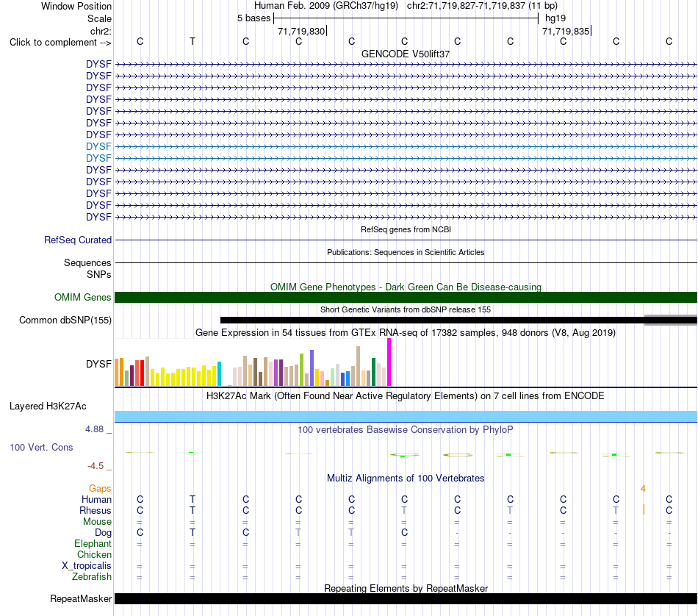Click the dark green OMIM gene bar
This screenshot has height=616, width=698.
[406, 297]
